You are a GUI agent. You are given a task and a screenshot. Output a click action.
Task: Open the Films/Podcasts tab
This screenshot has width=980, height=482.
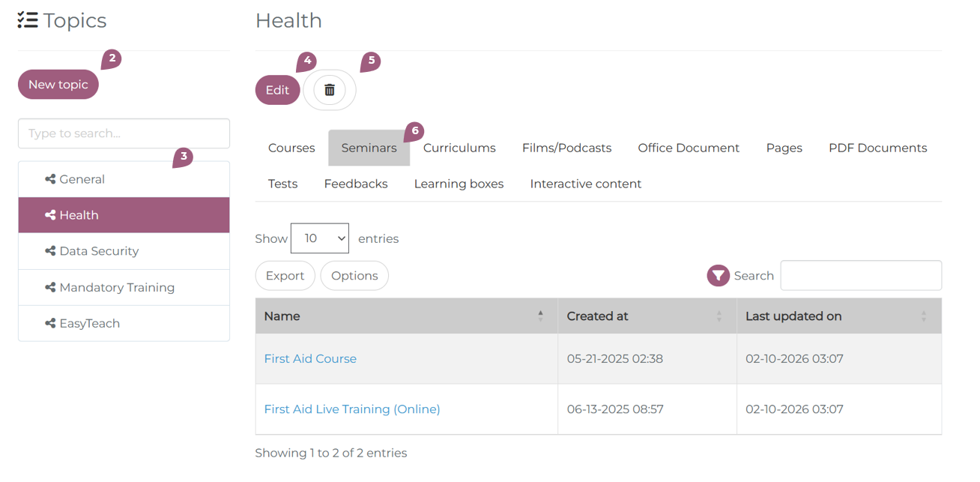point(566,148)
